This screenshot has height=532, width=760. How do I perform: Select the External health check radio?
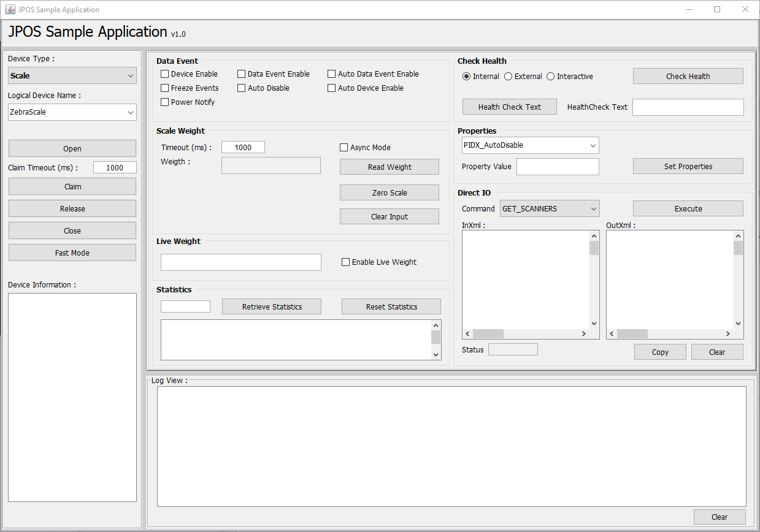coord(508,77)
